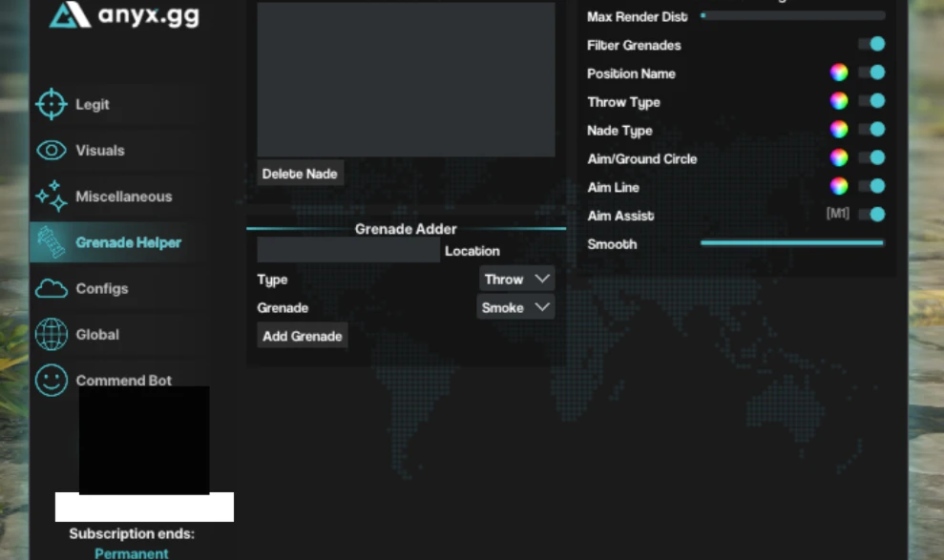The width and height of the screenshot is (944, 560).
Task: Disable the Aim Line toggle
Action: point(871,186)
